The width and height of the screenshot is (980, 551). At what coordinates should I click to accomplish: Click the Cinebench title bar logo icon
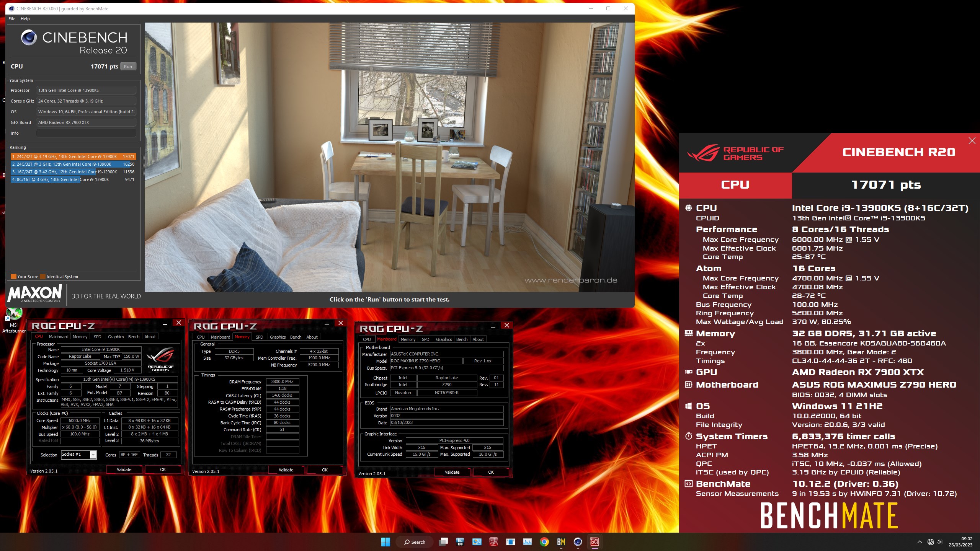11,8
